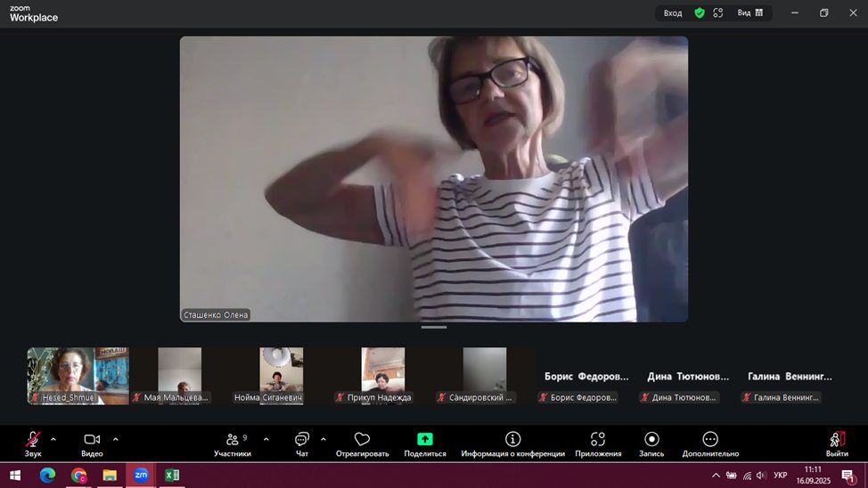Click the gallery strip divider handle below video
The width and height of the screenshot is (868, 488).
[433, 327]
